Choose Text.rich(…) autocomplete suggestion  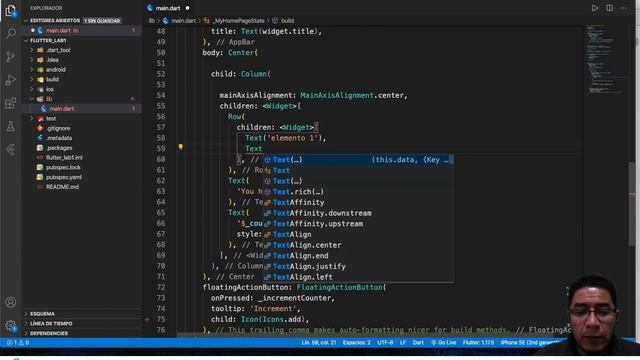click(x=358, y=191)
